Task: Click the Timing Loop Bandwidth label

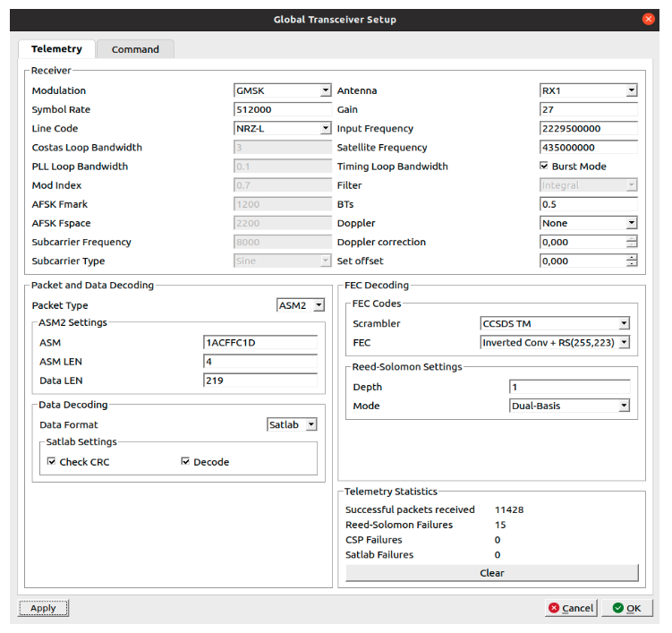Action: (393, 167)
